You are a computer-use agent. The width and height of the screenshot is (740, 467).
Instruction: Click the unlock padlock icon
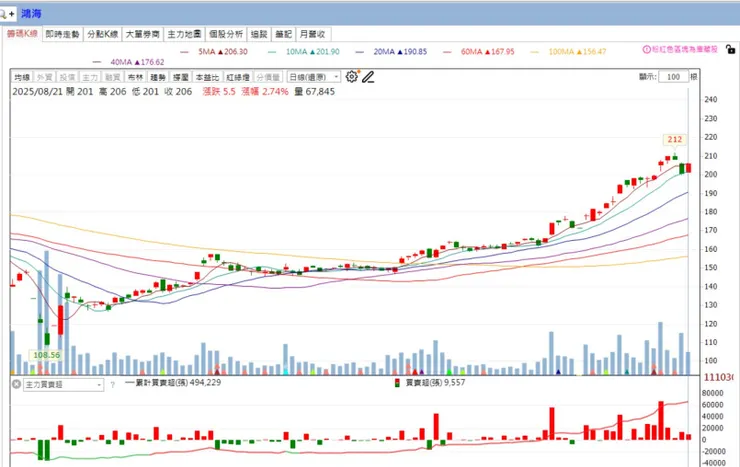click(730, 49)
